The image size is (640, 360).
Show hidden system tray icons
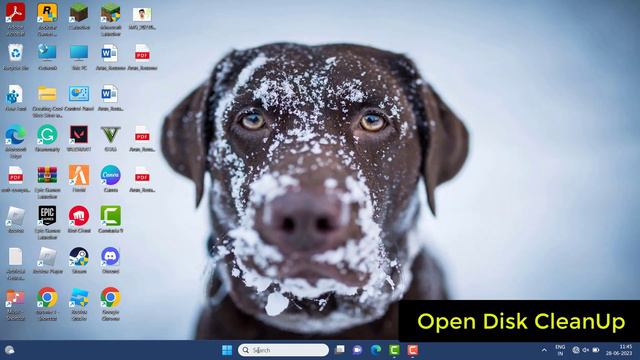pyautogui.click(x=544, y=350)
